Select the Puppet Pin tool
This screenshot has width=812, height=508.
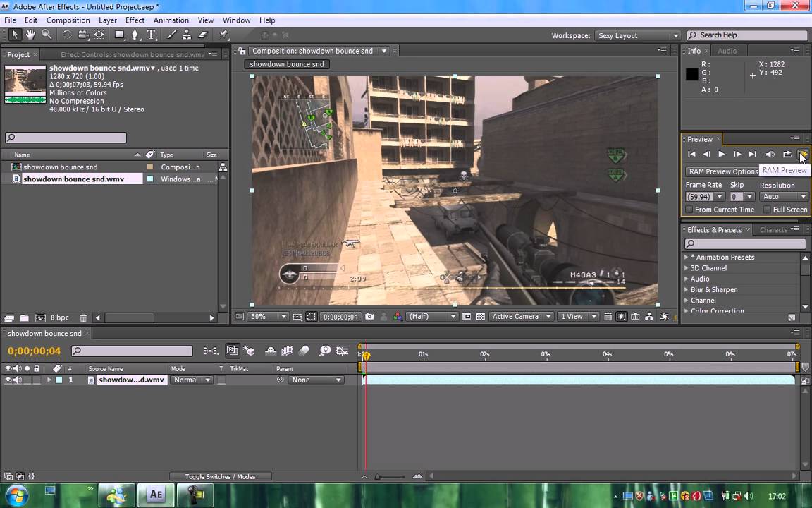click(x=223, y=35)
